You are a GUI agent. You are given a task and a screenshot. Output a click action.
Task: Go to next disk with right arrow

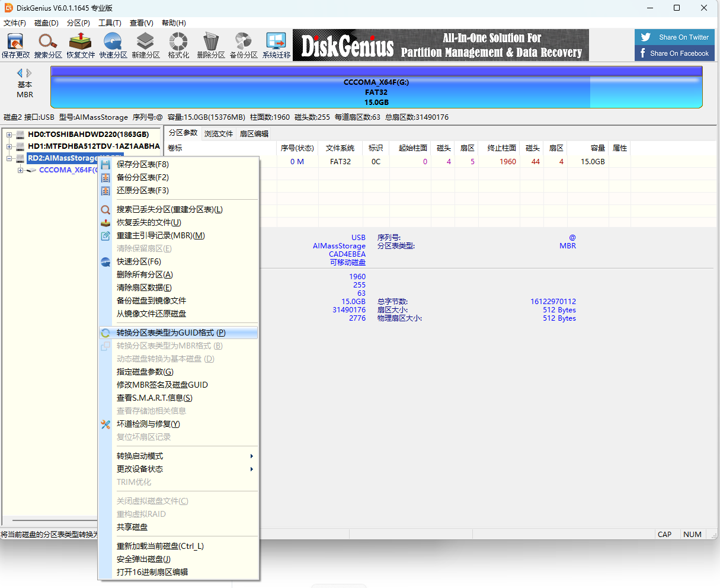pyautogui.click(x=29, y=73)
